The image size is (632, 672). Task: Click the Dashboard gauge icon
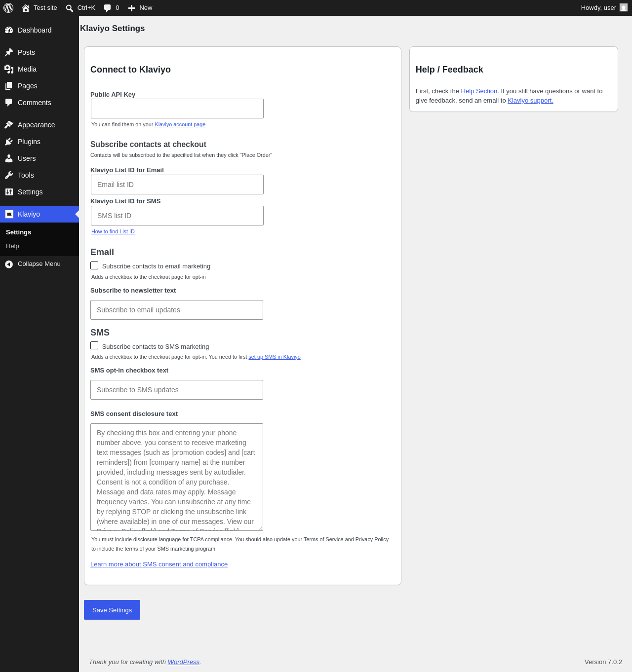pyautogui.click(x=9, y=30)
